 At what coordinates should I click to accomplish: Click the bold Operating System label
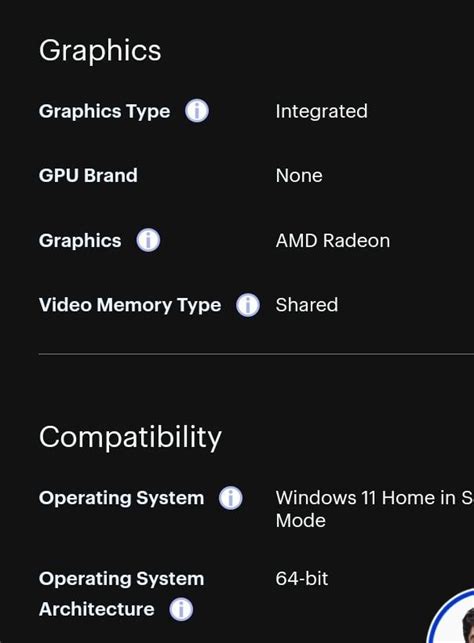click(121, 498)
